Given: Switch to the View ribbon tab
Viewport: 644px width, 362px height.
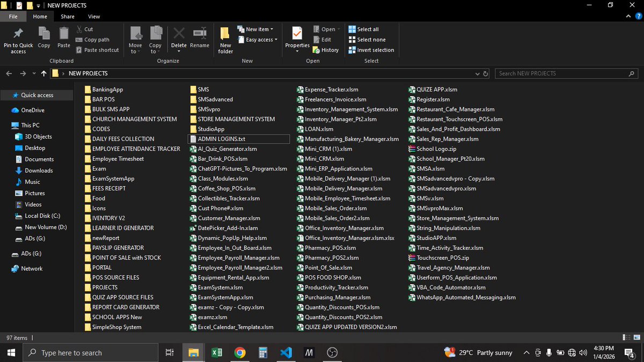Looking at the screenshot, I should click(x=94, y=16).
